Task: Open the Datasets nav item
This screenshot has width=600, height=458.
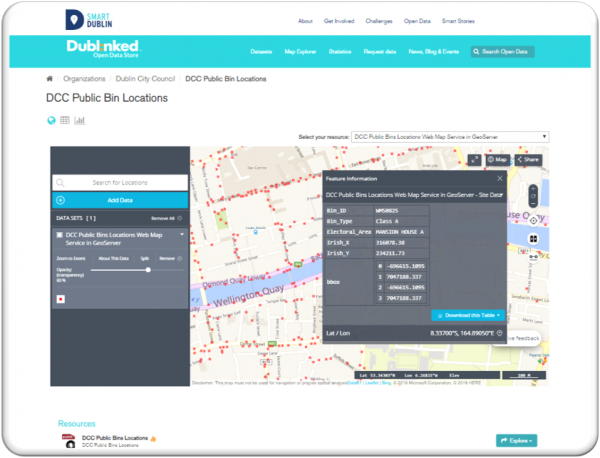Action: pos(261,52)
